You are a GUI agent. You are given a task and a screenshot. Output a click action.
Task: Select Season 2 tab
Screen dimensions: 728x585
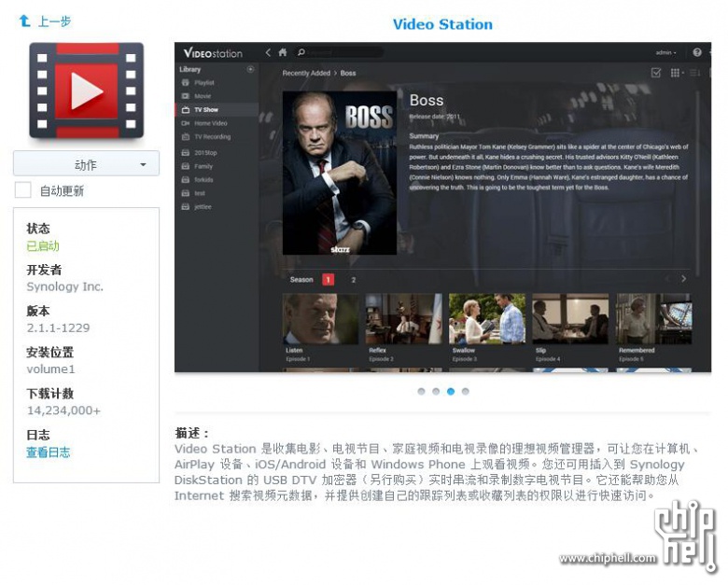[354, 280]
